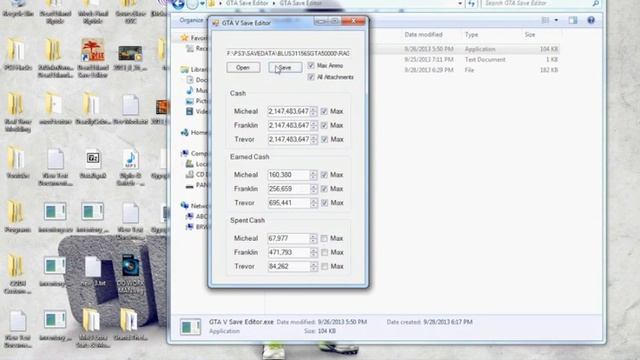Viewport: 640px width, 360px height.
Task: Click the Change your view icon in Explorer
Action: (x=545, y=20)
